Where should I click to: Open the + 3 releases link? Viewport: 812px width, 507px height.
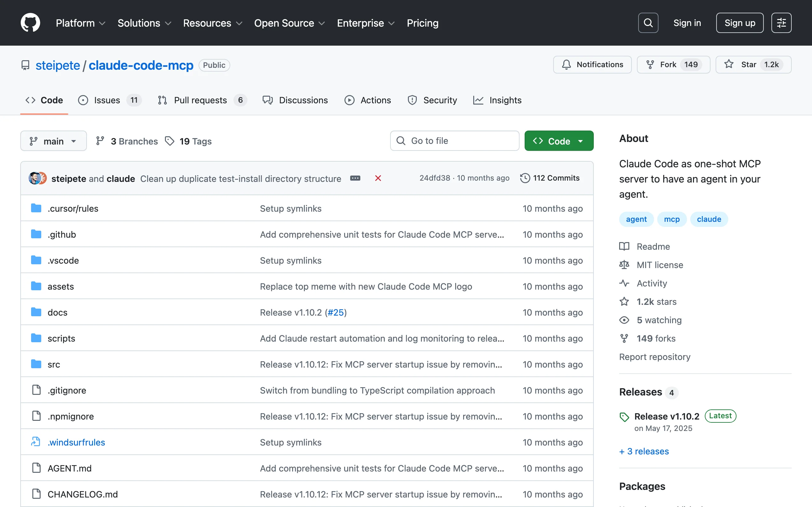tap(644, 451)
